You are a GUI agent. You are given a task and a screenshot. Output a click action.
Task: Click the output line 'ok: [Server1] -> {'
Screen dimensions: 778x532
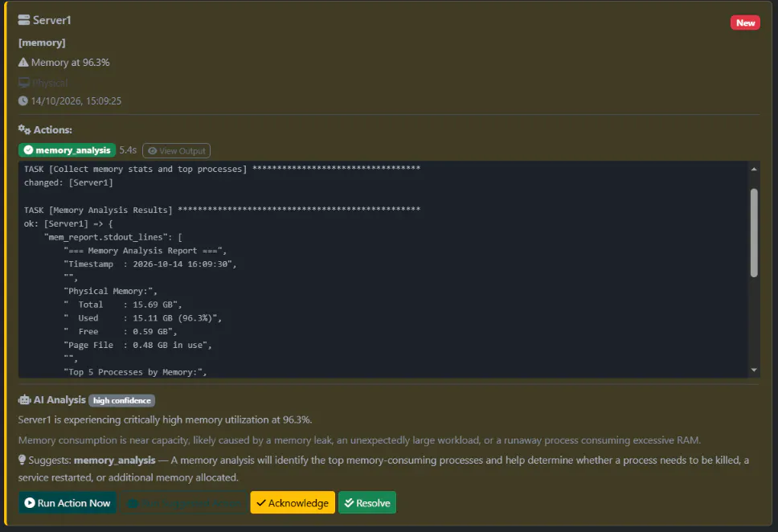tap(68, 224)
